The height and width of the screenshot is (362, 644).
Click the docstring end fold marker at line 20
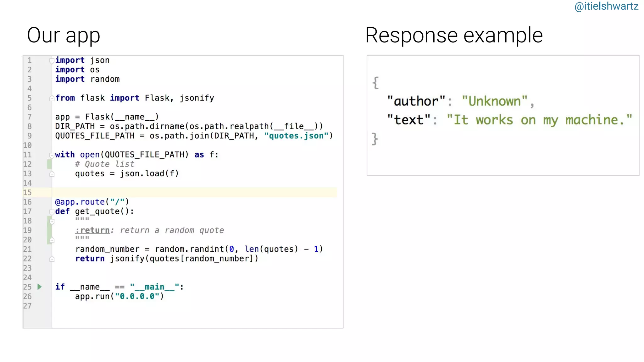[52, 240]
